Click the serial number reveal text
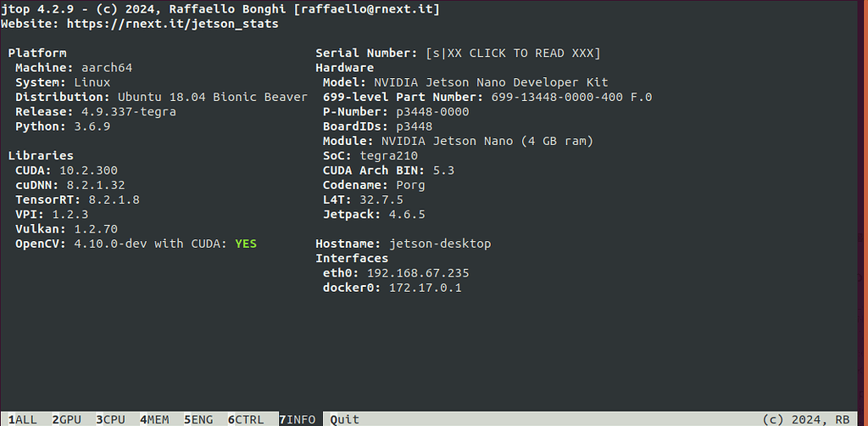 (513, 53)
